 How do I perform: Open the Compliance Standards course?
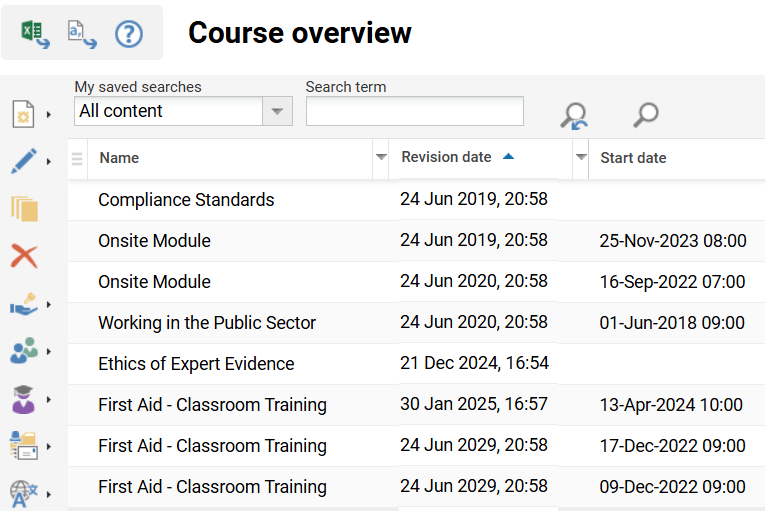tap(186, 200)
